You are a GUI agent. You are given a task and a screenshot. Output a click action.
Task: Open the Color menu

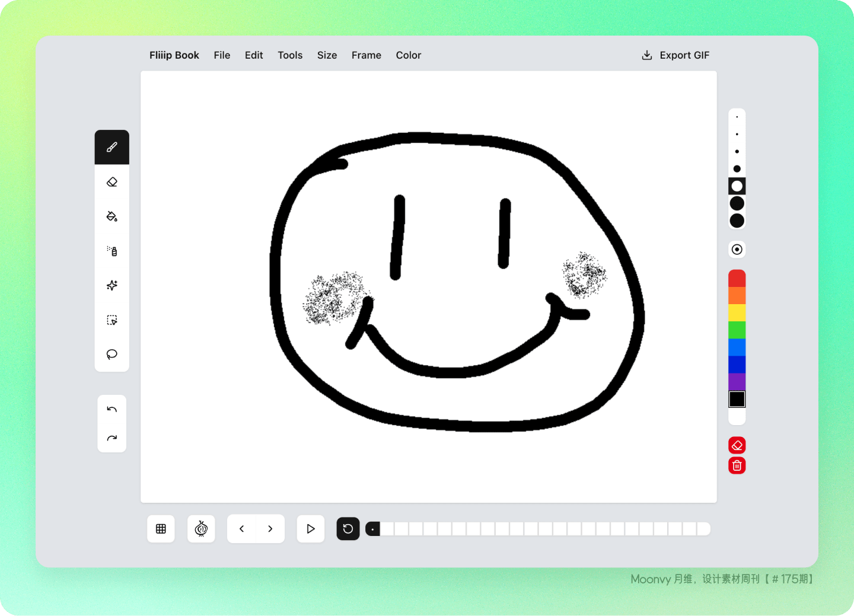tap(409, 55)
